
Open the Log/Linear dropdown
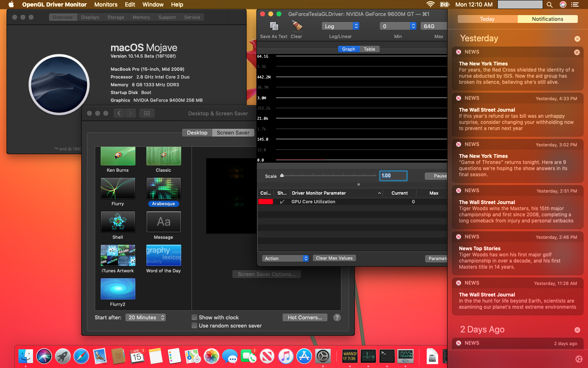341,26
